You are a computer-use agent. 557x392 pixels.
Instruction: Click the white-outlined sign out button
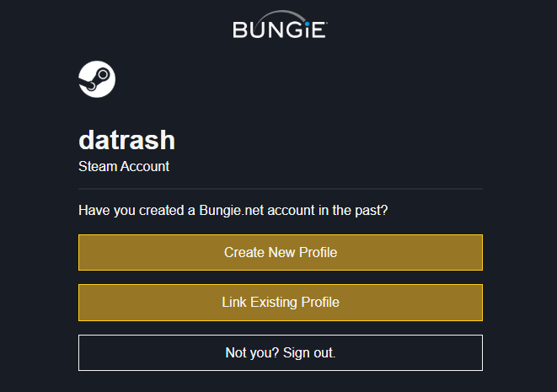point(281,353)
